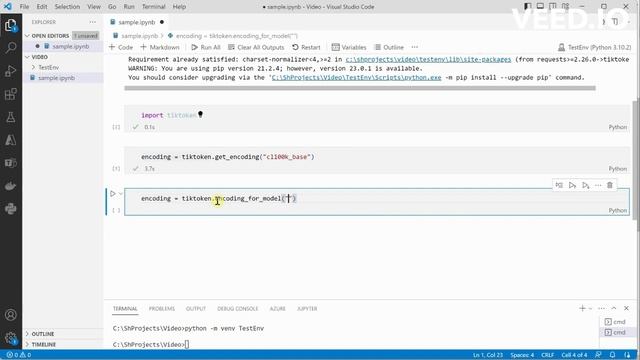Open the Selection menu
The height and width of the screenshot is (360, 640).
click(x=67, y=7)
